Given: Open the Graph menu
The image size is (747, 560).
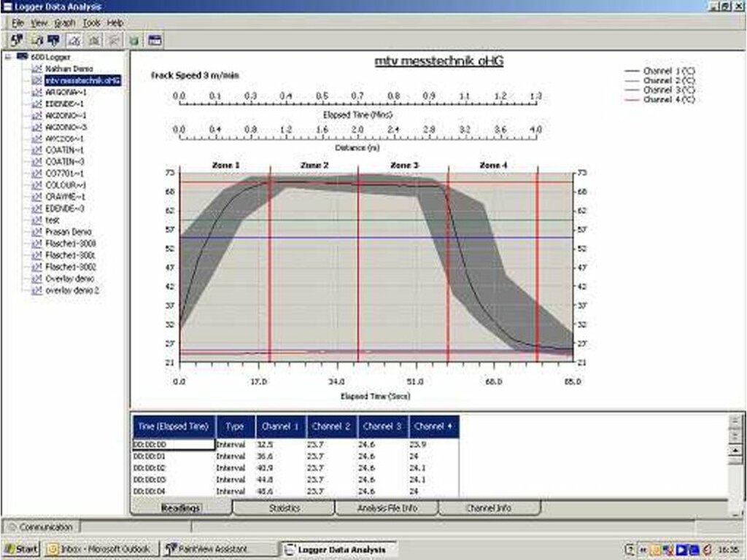Looking at the screenshot, I should (65, 23).
